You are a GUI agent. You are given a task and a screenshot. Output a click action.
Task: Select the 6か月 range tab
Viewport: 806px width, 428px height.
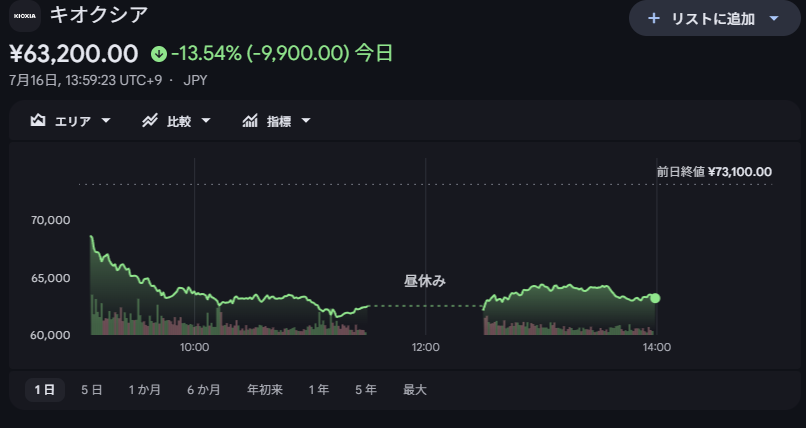(204, 390)
